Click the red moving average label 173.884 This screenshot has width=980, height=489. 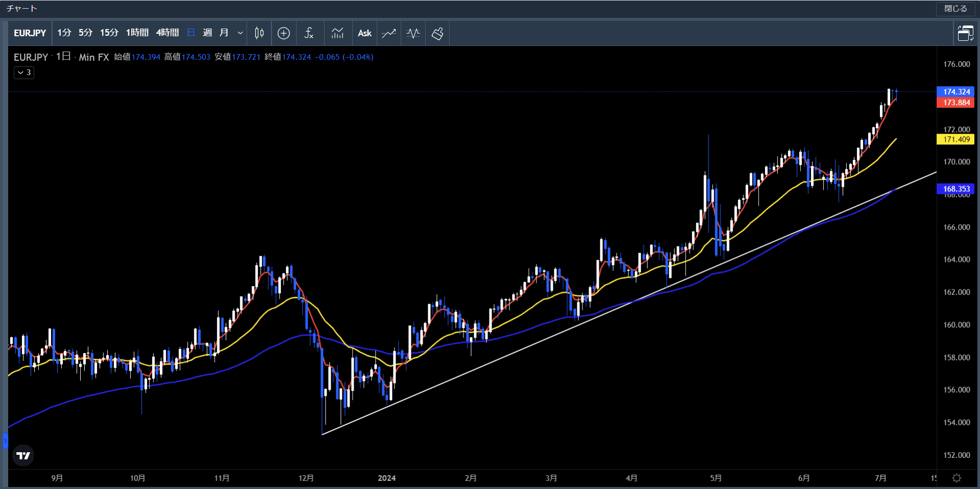click(x=956, y=103)
